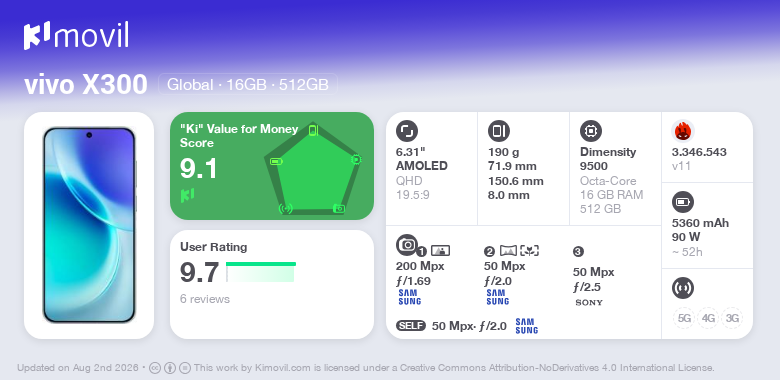Select the 4G network badge
Viewport: 780px width, 380px height.
coord(708,318)
